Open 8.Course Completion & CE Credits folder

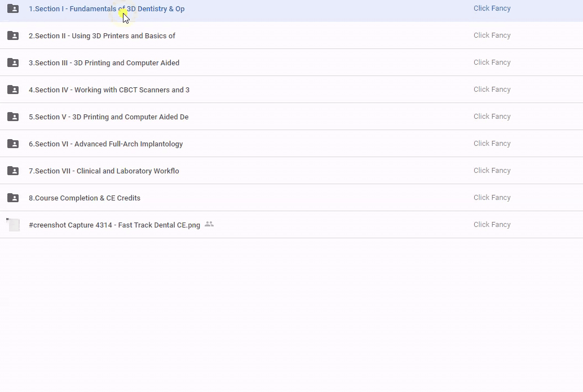(x=85, y=198)
